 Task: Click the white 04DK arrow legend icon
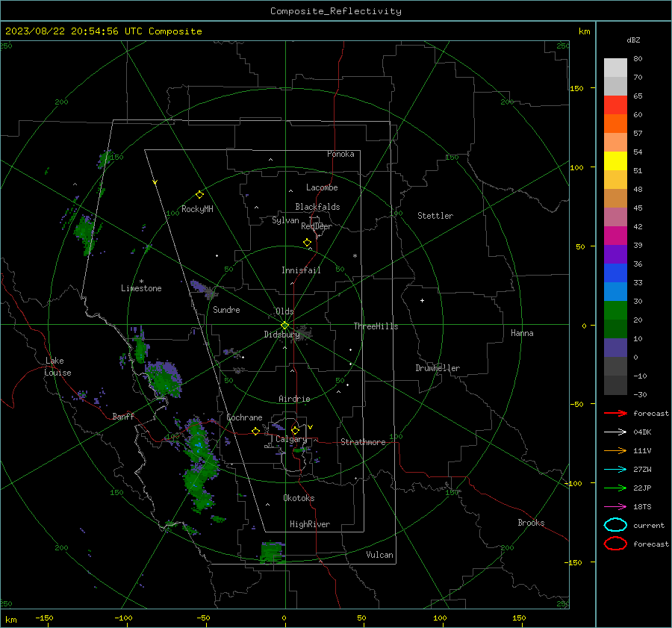615,432
